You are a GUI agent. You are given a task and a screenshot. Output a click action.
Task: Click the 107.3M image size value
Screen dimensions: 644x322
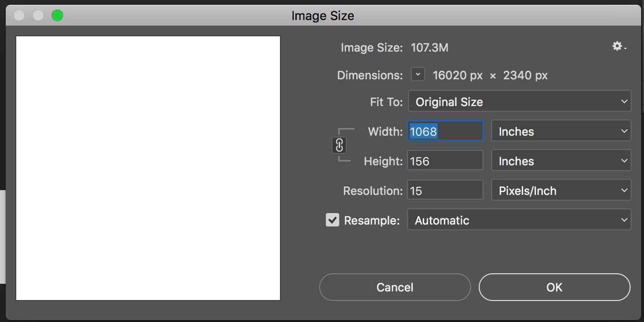pos(429,48)
